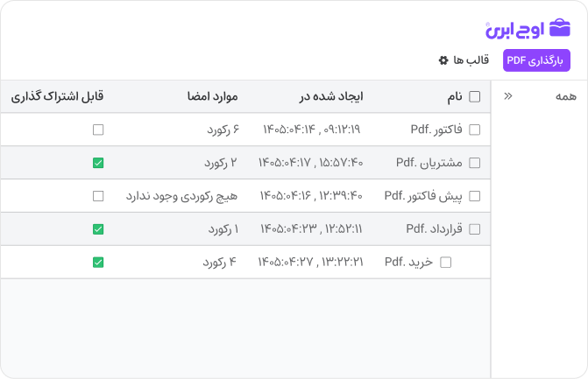Toggle the select-all checkbox next to نام

click(x=475, y=96)
